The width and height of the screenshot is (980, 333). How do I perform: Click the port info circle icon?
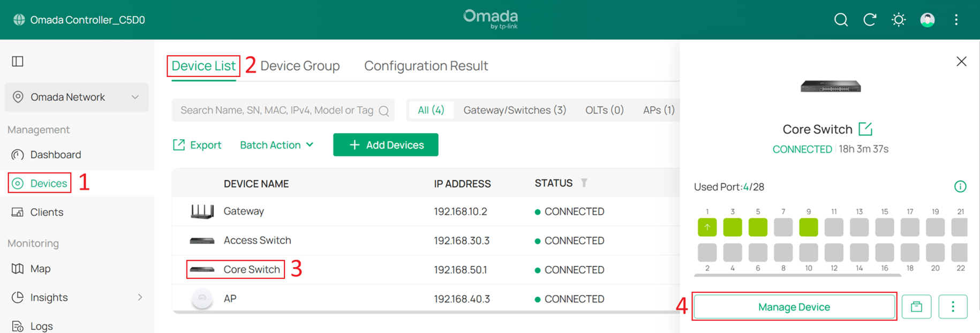click(960, 186)
